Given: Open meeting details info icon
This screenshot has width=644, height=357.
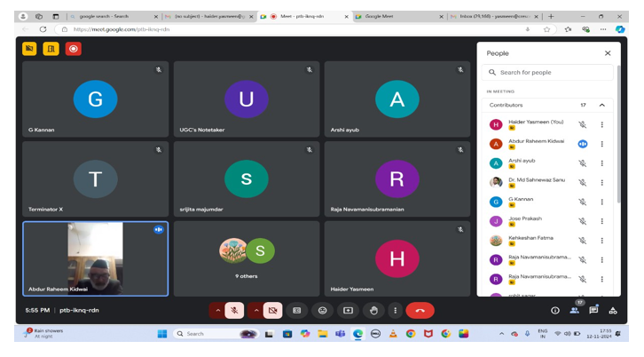Looking at the screenshot, I should click(555, 310).
